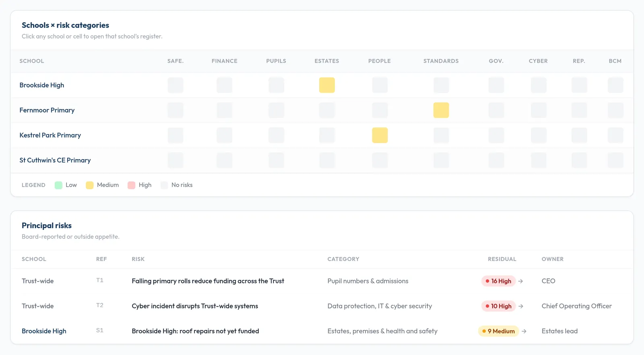Screen dimensions: 644x355
Task: Click the RESIDUAL column header
Action: tap(502, 259)
